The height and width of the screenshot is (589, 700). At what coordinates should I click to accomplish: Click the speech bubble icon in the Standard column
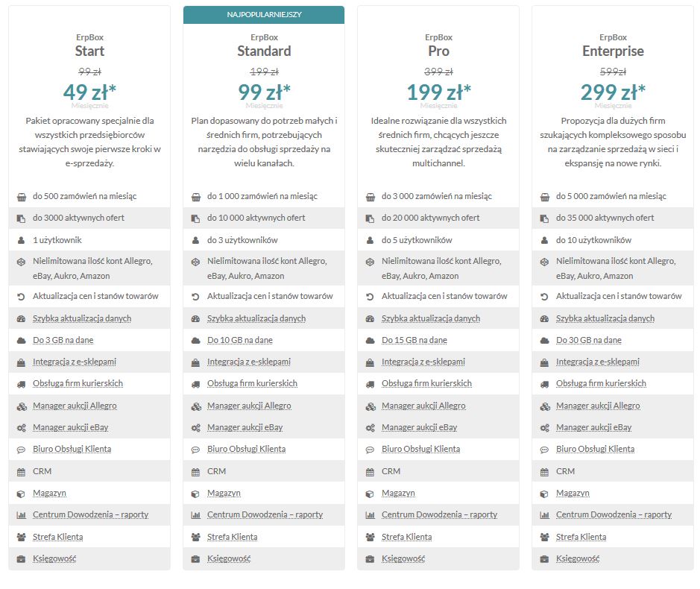[195, 450]
